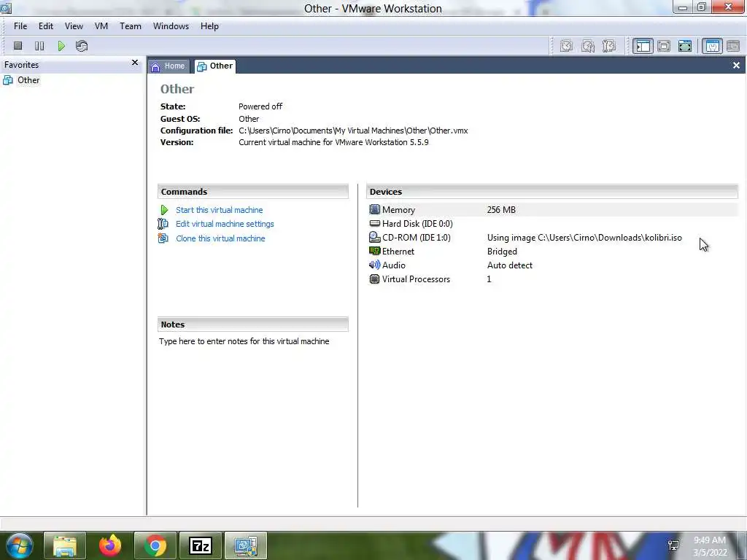
Task: Close the Favorites panel
Action: click(135, 63)
